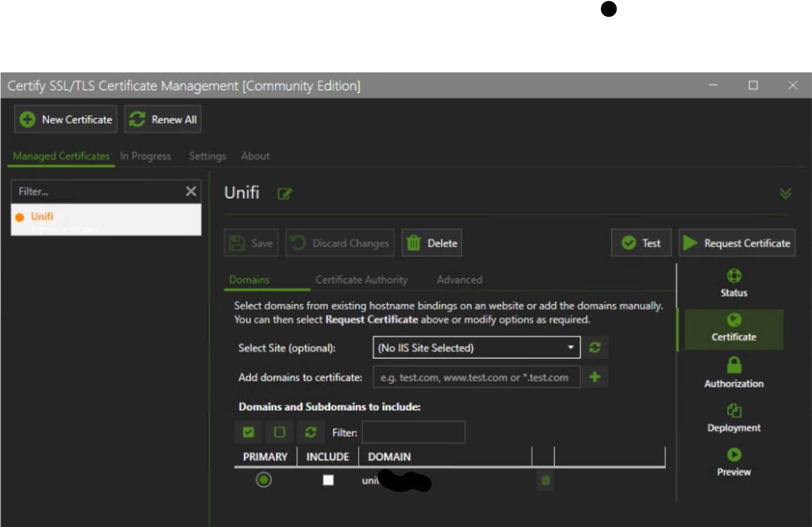812x527 pixels.
Task: Refresh the IIS site list
Action: click(x=595, y=348)
